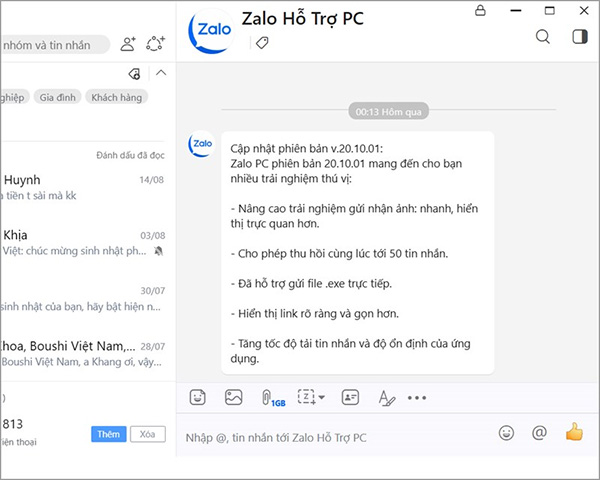The height and width of the screenshot is (480, 600).
Task: Click the add friend icon
Action: pyautogui.click(x=128, y=44)
